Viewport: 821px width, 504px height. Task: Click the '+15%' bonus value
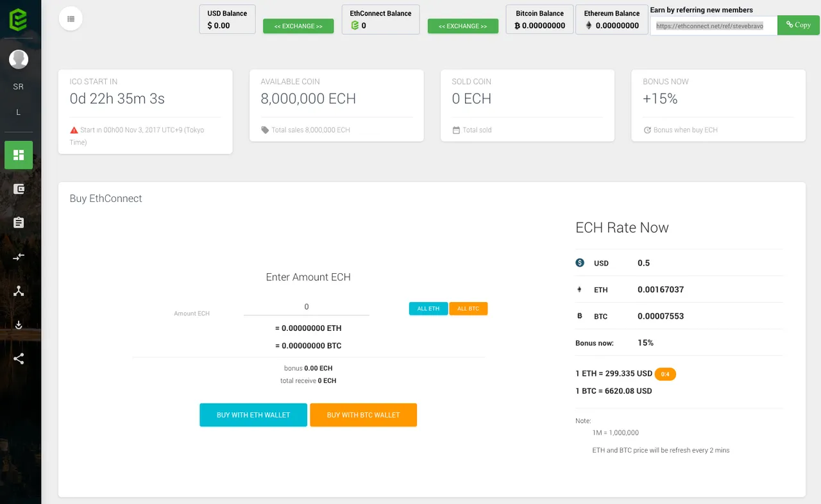[660, 99]
